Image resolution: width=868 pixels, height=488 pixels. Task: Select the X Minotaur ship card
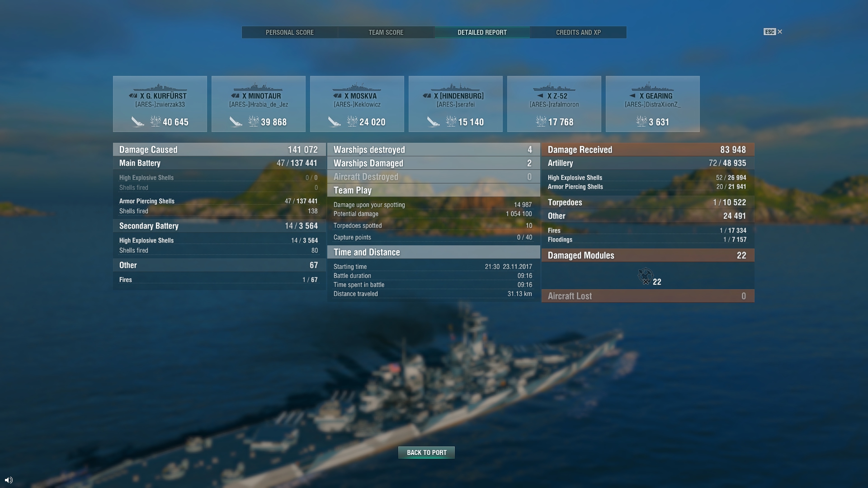(x=259, y=104)
